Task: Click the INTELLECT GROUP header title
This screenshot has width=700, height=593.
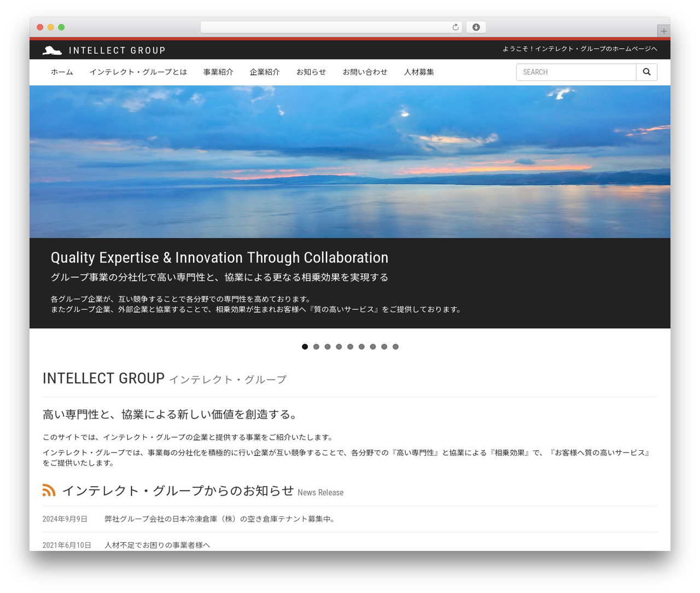Action: (117, 50)
